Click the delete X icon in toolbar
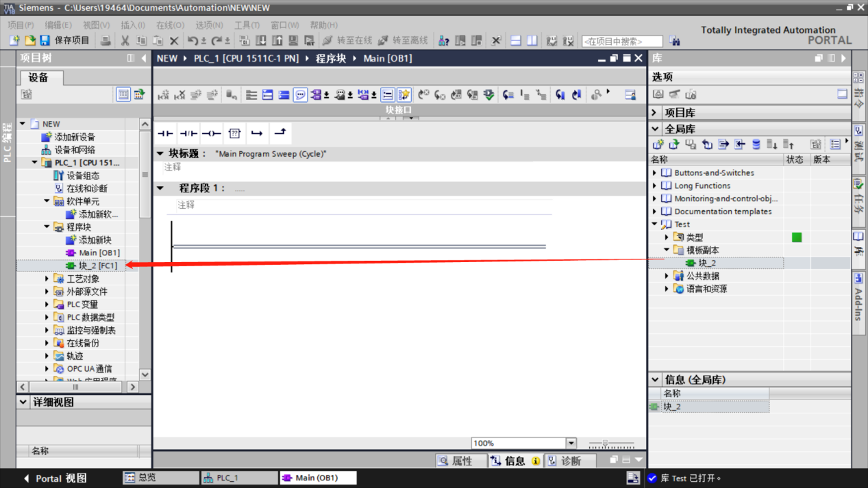The image size is (868, 488). pyautogui.click(x=174, y=41)
